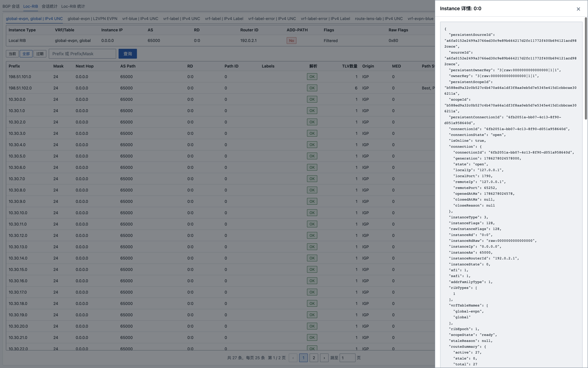This screenshot has height=368, width=588.
Task: Click the Next Hop column header
Action: [x=85, y=66]
